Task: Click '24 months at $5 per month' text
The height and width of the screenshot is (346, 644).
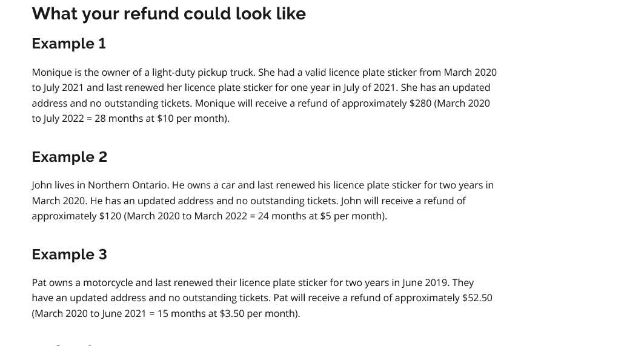Action: tap(320, 216)
